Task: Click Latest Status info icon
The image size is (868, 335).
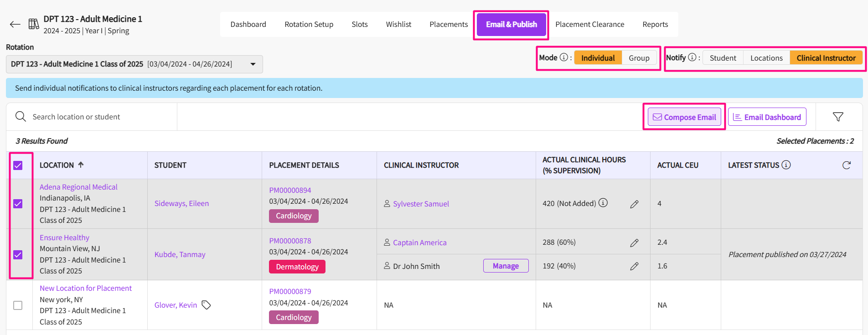Action: (x=786, y=165)
